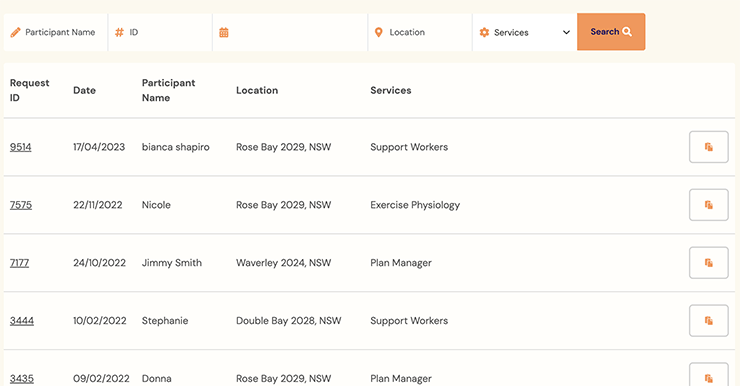Click the copy icon for request 3444
The image size is (740, 386).
[708, 321]
